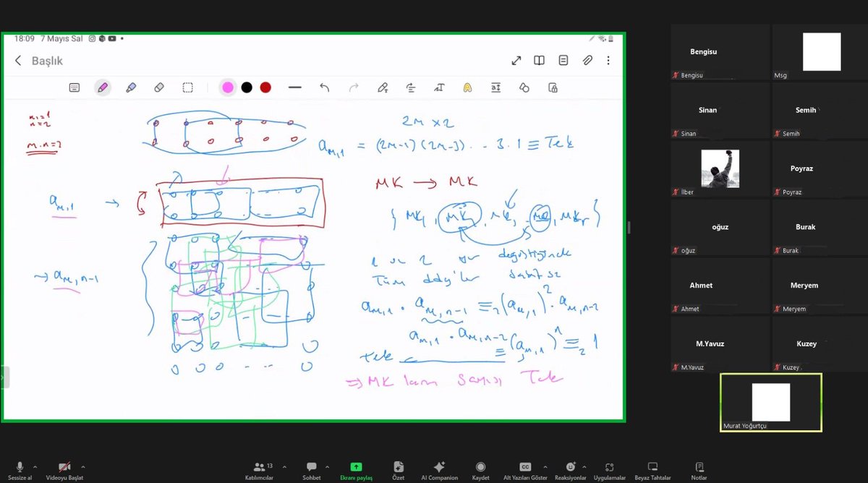868x483 pixels.
Task: Expand the reactions options arrow
Action: 584,467
